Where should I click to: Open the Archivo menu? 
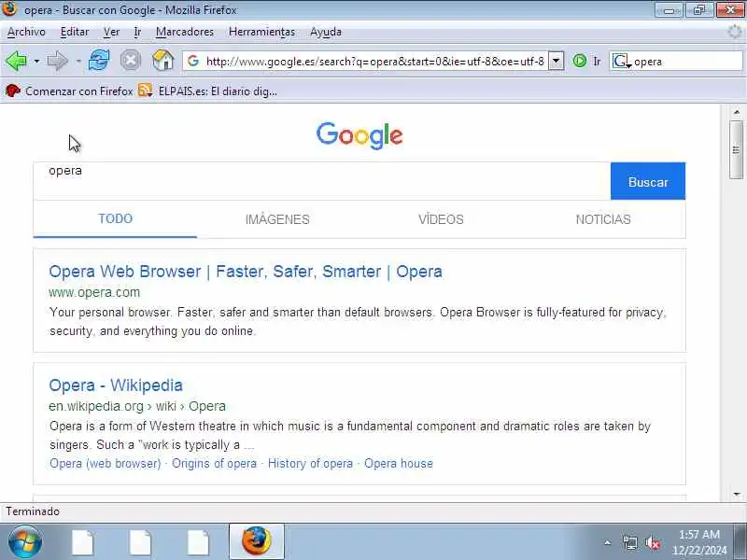tap(26, 32)
